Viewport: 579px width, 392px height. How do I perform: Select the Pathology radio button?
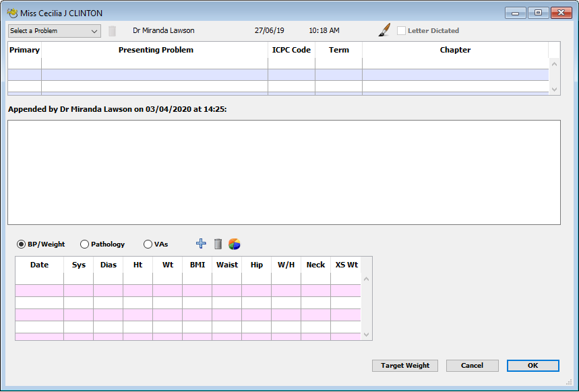coord(84,244)
